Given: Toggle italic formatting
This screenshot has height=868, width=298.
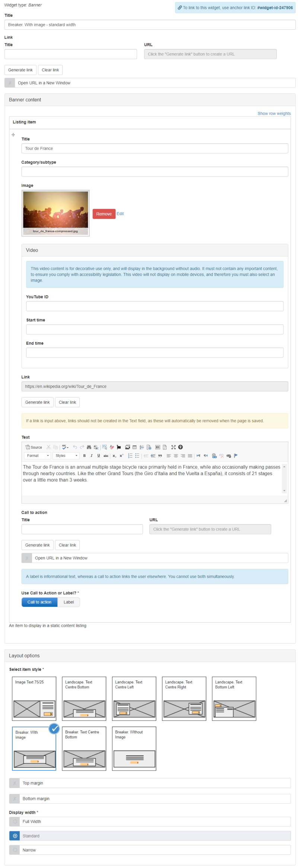Looking at the screenshot, I should click(92, 456).
